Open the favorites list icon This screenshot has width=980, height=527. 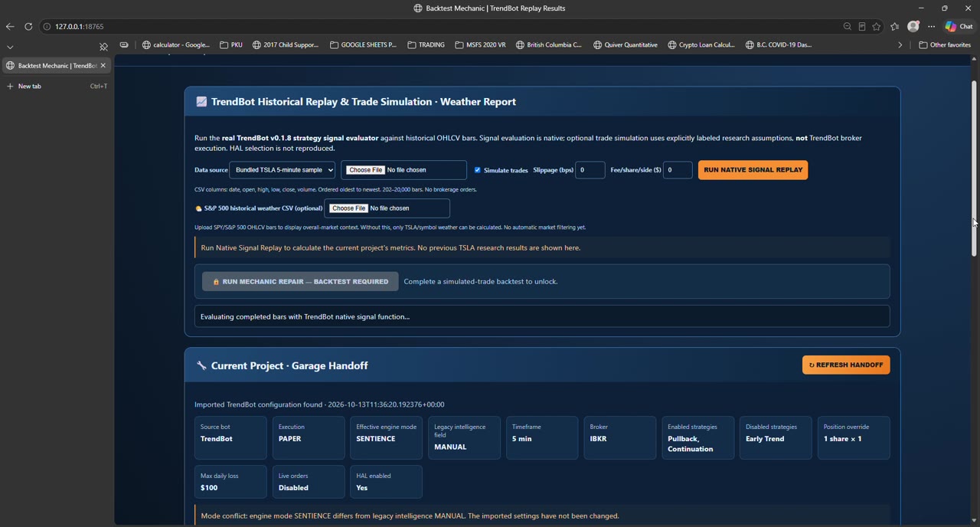coord(895,27)
